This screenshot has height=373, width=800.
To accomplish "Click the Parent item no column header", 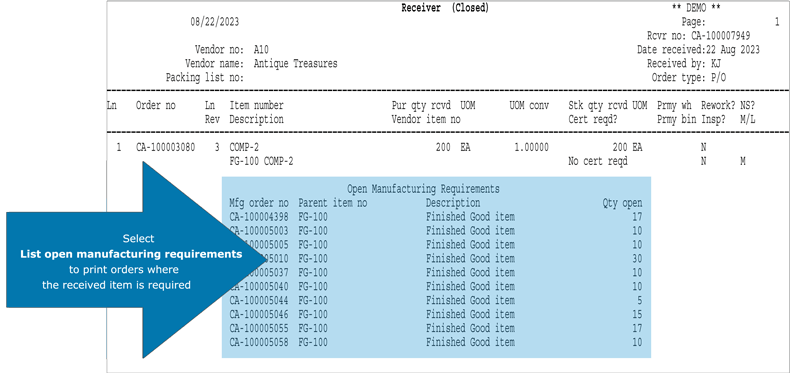I will tap(333, 203).
